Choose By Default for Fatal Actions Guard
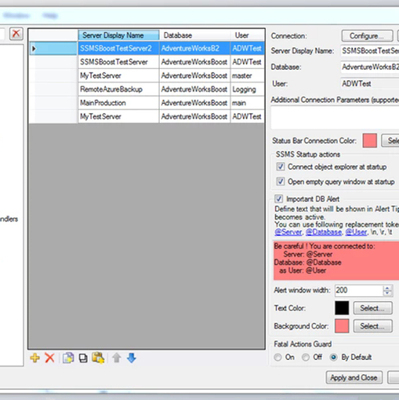The image size is (399, 400). pyautogui.click(x=333, y=357)
